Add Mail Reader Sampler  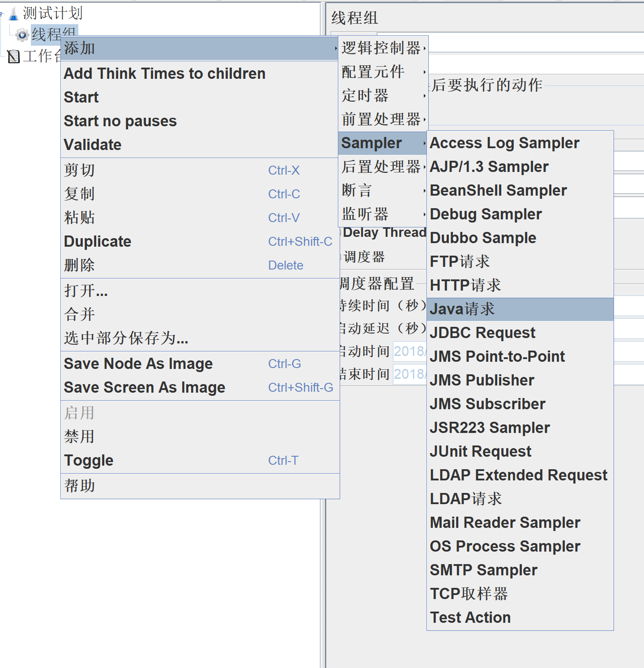pyautogui.click(x=520, y=522)
